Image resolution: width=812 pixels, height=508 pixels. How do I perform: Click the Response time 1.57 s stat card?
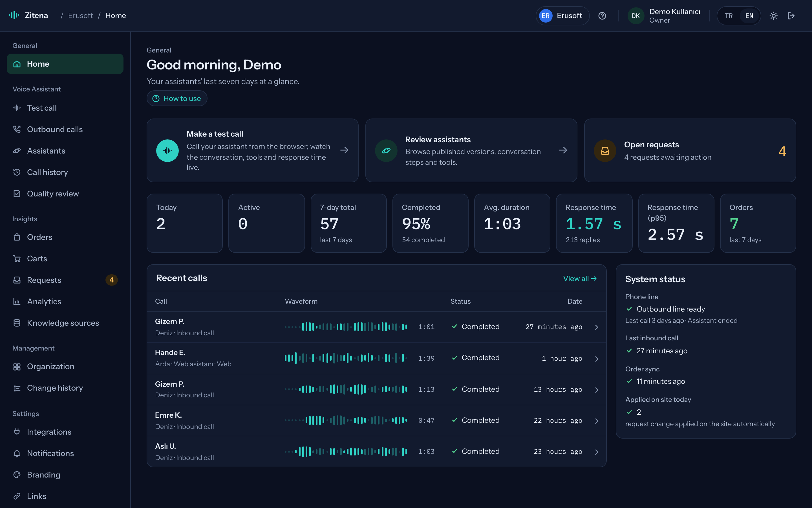[x=594, y=223]
